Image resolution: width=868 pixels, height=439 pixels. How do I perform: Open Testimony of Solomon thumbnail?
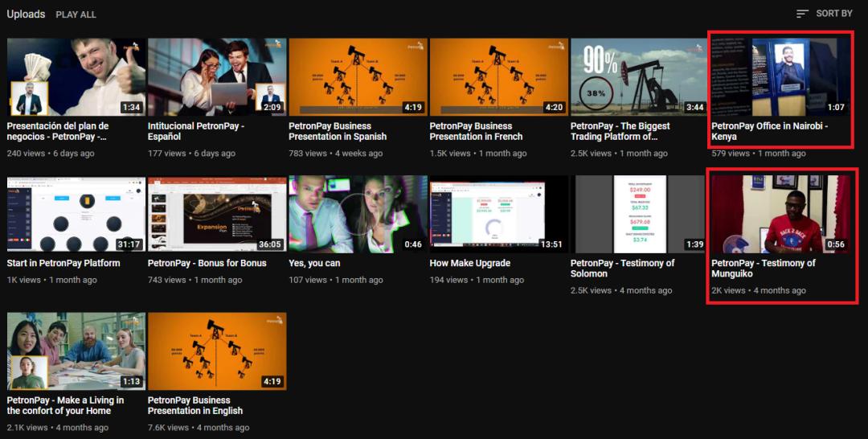tap(640, 214)
